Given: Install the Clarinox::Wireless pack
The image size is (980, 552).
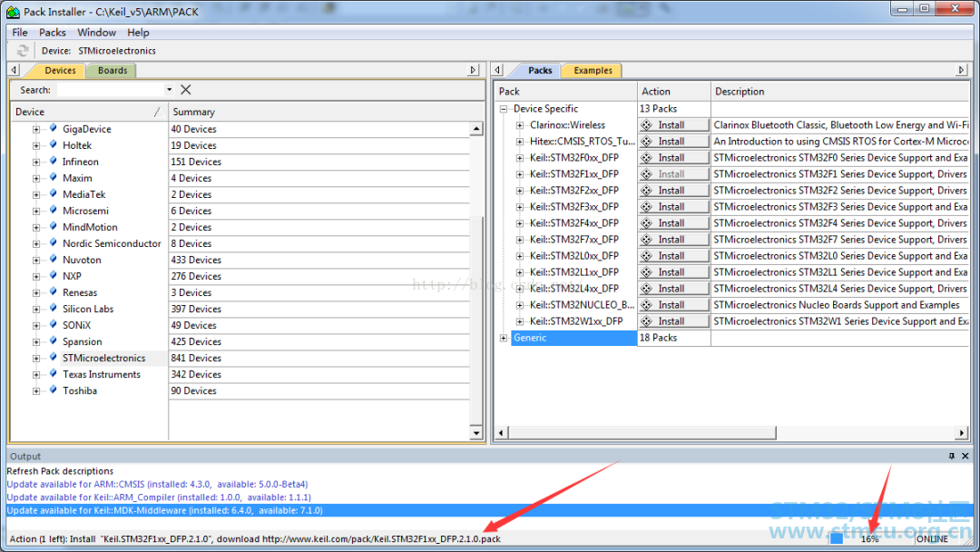Looking at the screenshot, I should tap(673, 125).
